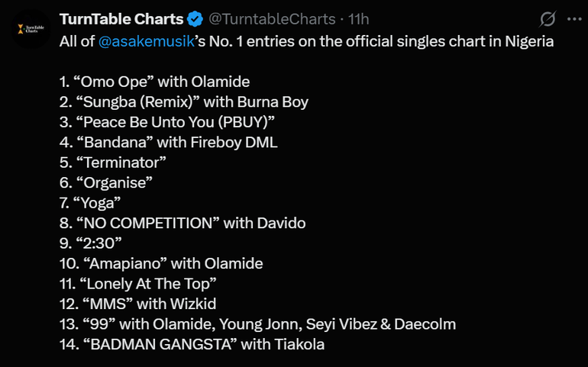Click the "Terminator" list entry
This screenshot has width=588, height=367.
pyautogui.click(x=112, y=163)
